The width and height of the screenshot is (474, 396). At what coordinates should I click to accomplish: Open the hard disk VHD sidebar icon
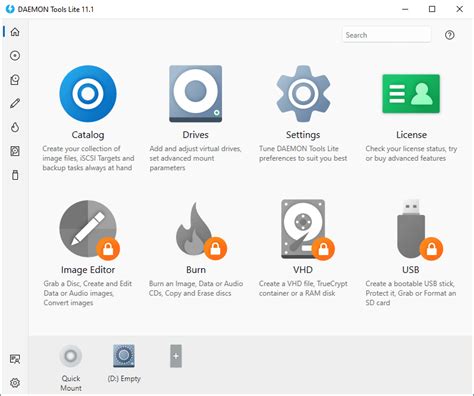pyautogui.click(x=15, y=151)
